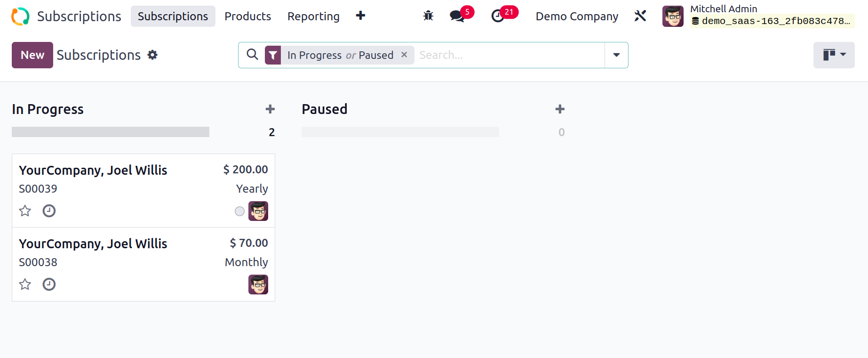Click the activity clock on S00039 card

49,211
